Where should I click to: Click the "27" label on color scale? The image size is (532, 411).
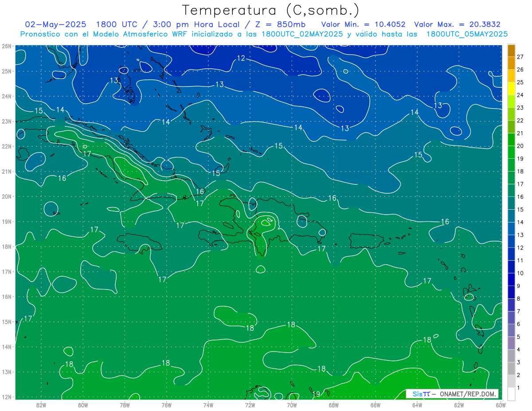pos(520,57)
